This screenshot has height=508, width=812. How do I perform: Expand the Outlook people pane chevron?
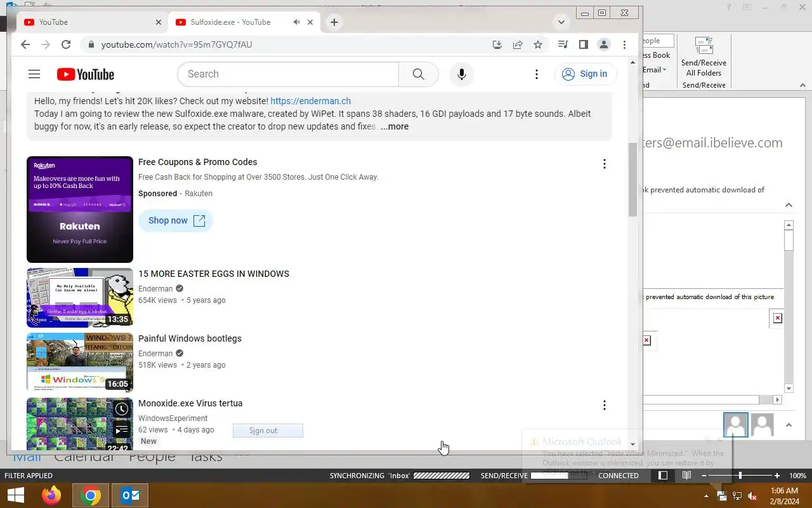tap(789, 425)
